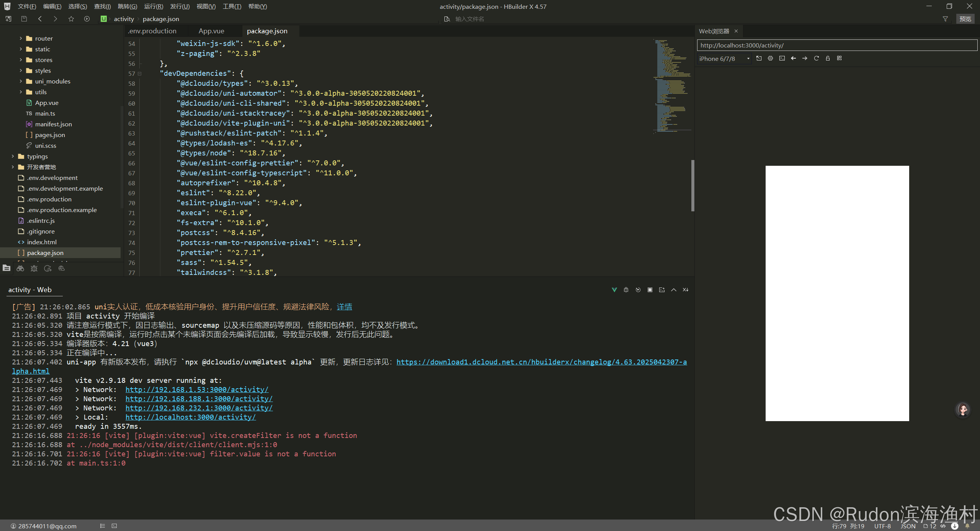Image resolution: width=980 pixels, height=531 pixels.
Task: Click the 详情 ad link in console
Action: coord(344,307)
